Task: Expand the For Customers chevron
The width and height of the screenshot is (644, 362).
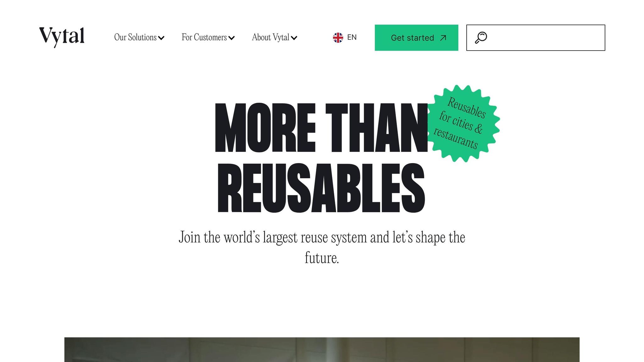Action: [231, 38]
